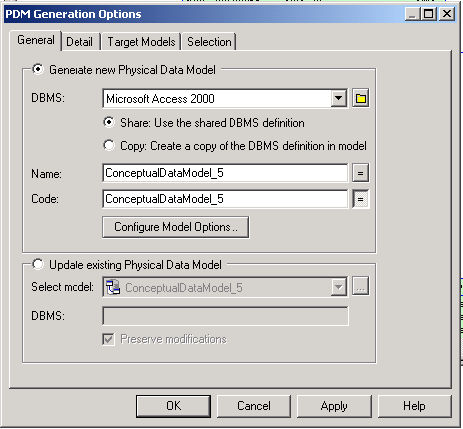Click the ellipsis button beside Select model
Viewport: 463px width, 429px height.
click(x=360, y=287)
